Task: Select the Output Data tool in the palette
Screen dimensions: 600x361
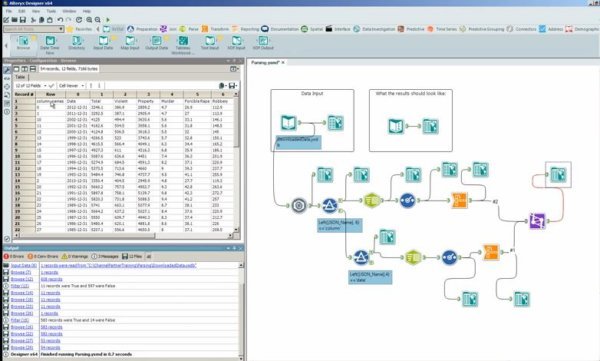Action: [x=157, y=43]
